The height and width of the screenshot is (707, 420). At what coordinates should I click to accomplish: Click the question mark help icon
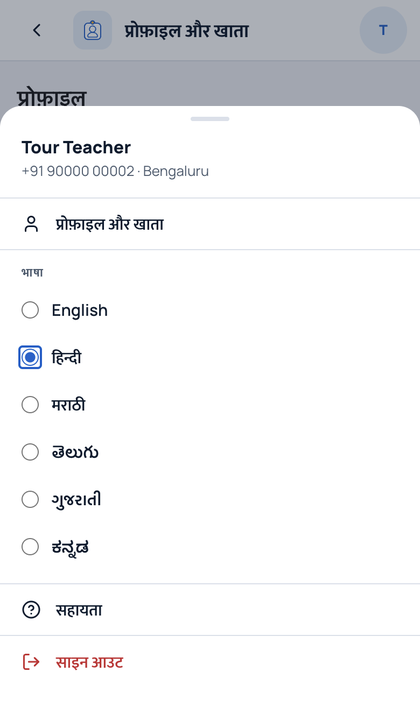coord(31,610)
